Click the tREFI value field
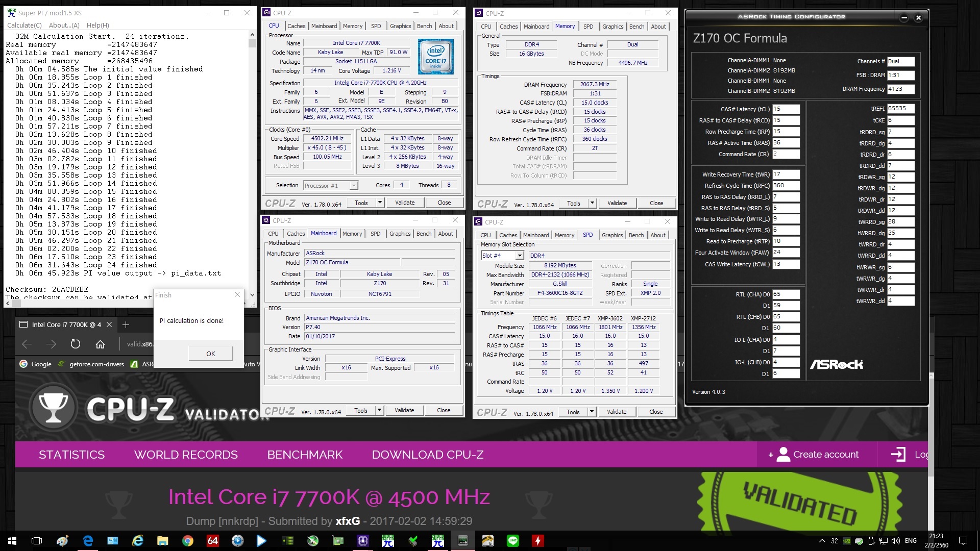 pos(900,109)
